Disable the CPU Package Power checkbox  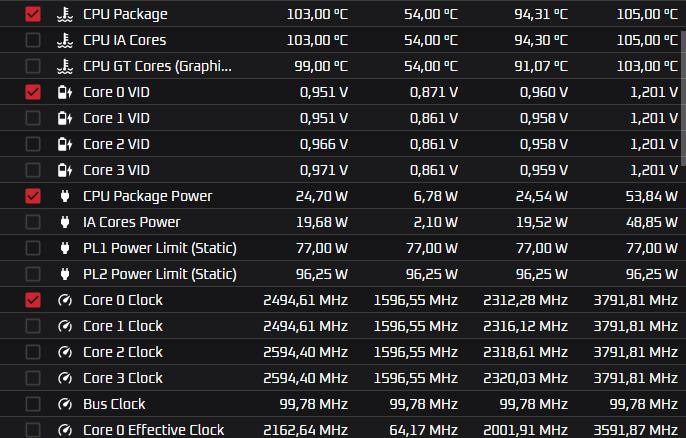33,196
